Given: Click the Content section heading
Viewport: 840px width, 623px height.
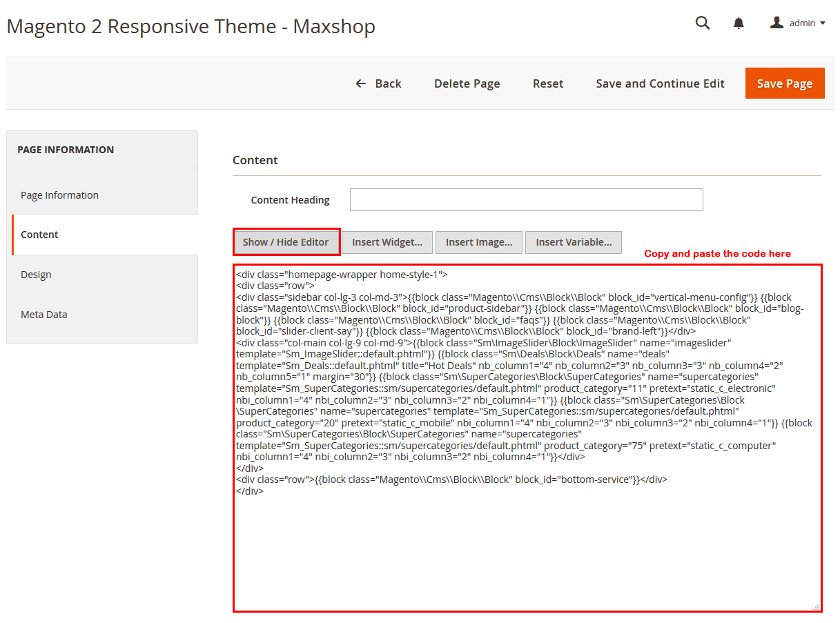Looking at the screenshot, I should (x=255, y=160).
